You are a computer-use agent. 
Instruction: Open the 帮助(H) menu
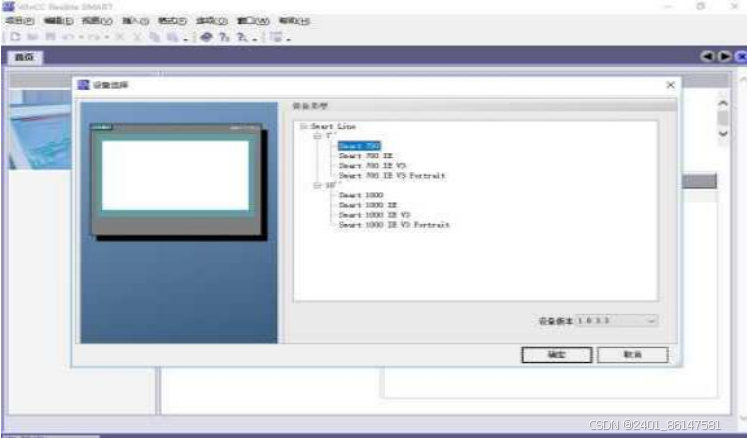(294, 21)
